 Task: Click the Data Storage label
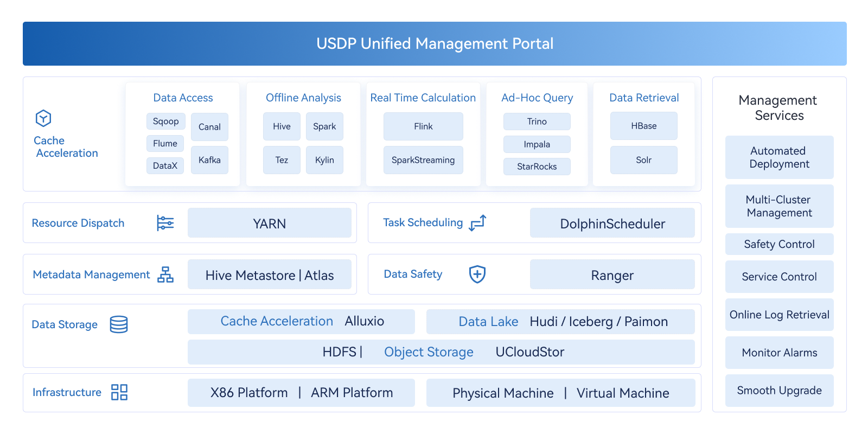pos(65,324)
